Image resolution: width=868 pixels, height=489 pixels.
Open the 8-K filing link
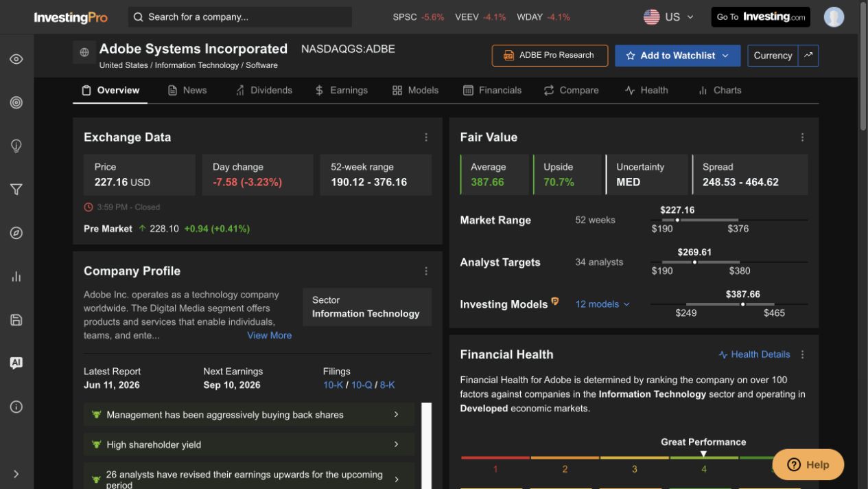(x=388, y=385)
